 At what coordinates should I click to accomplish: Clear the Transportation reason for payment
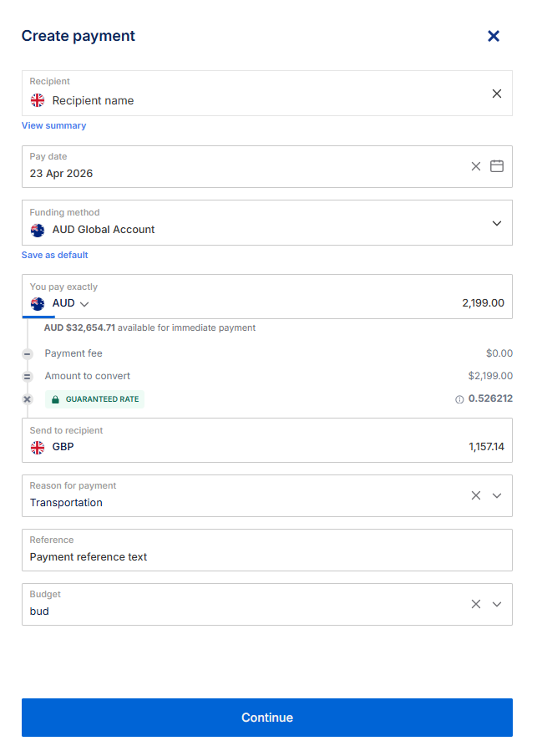[x=476, y=495]
